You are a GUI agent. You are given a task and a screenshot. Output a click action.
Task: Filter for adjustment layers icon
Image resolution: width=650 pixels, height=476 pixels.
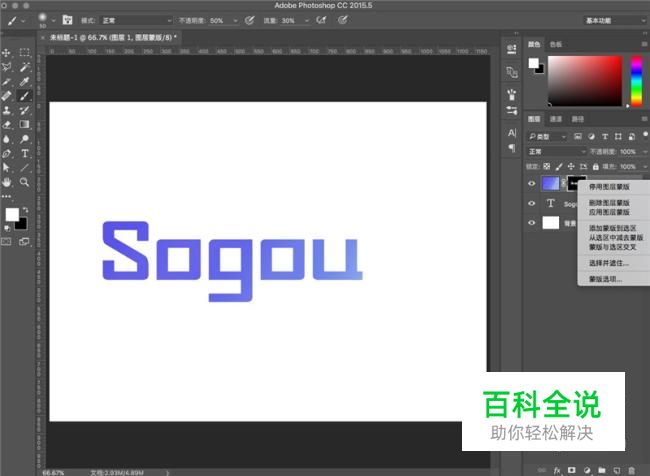tap(591, 136)
